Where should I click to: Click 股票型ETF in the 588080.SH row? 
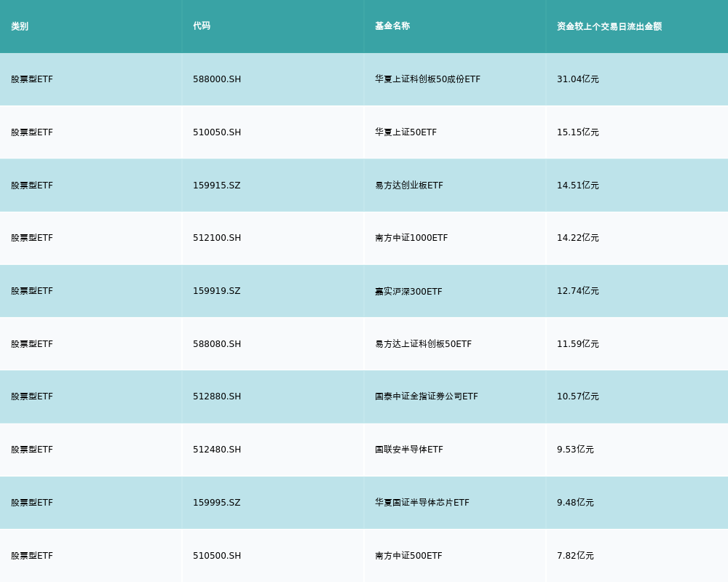(x=32, y=344)
